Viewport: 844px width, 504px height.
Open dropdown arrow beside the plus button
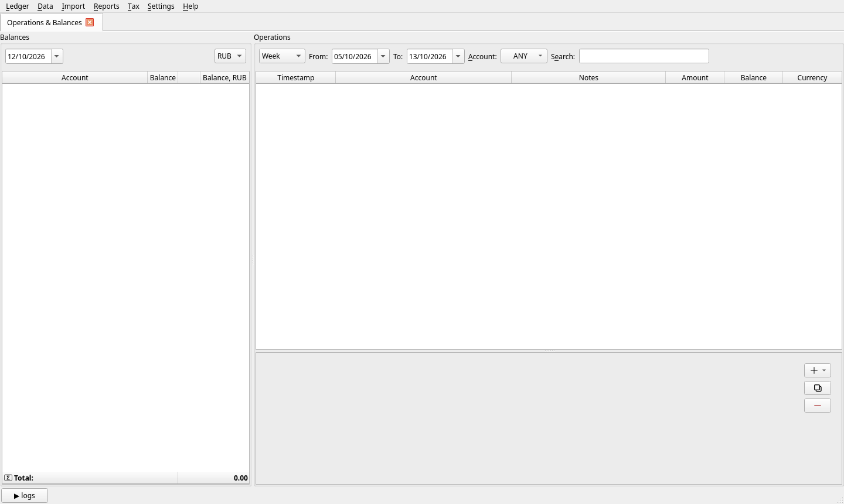pos(824,370)
